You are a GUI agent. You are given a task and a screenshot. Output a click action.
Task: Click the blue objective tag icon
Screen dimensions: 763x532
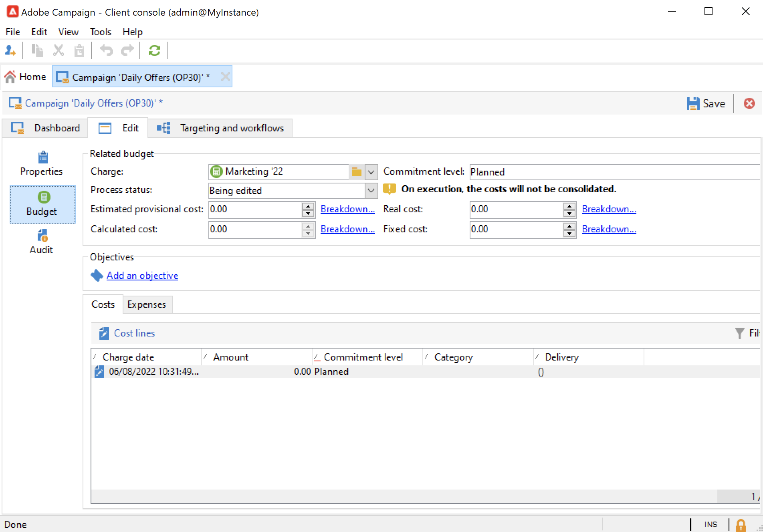97,276
